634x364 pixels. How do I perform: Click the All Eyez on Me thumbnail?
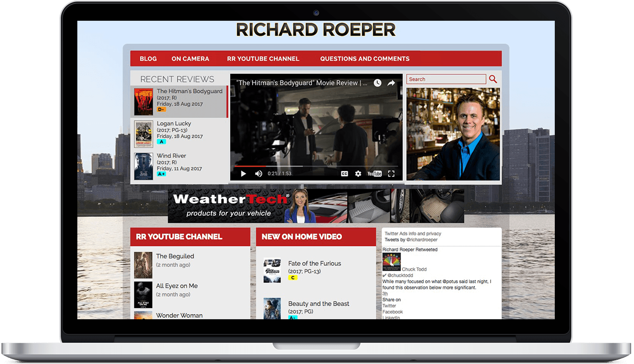(143, 295)
